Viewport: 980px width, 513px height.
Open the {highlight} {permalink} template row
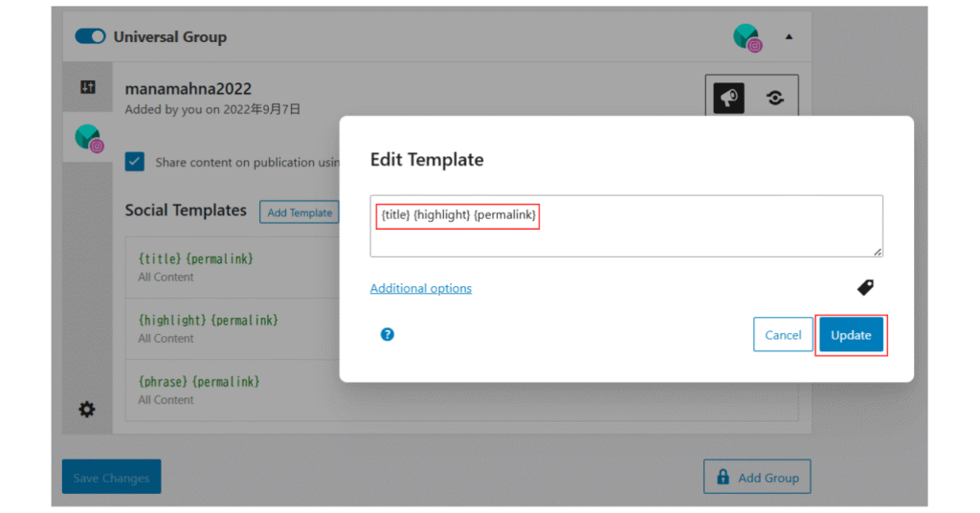230,328
